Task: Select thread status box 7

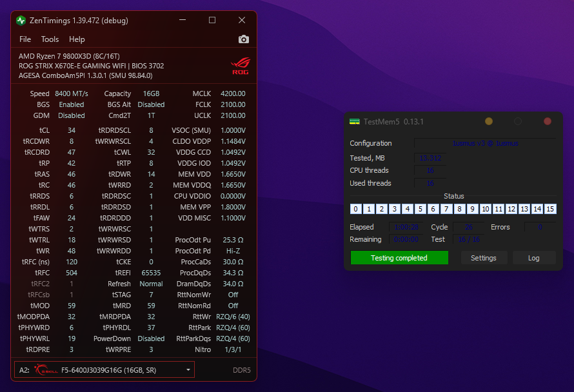Action: tap(446, 209)
